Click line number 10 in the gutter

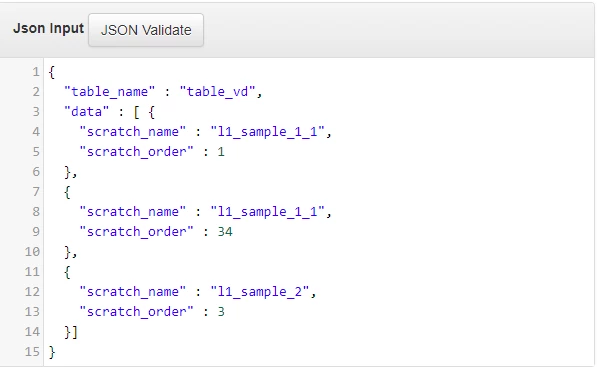[x=32, y=252]
